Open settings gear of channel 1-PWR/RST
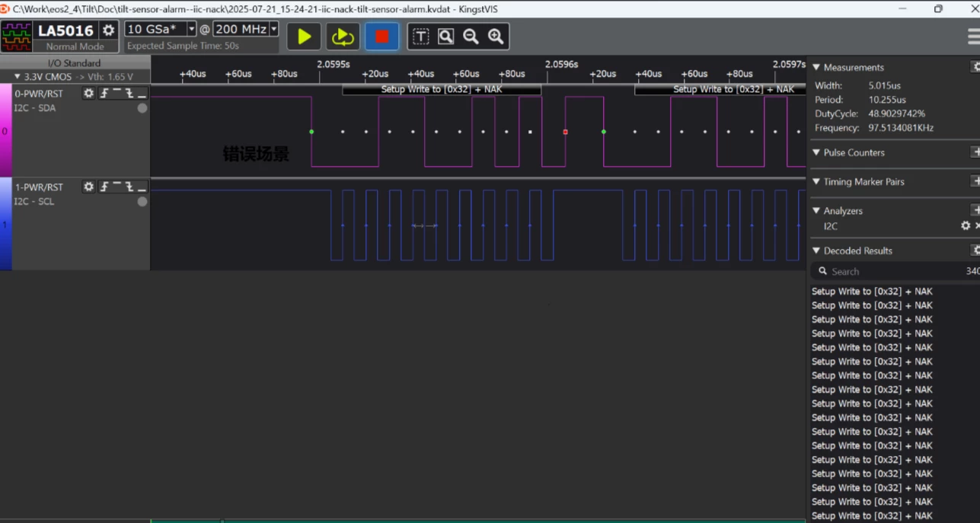 (89, 187)
